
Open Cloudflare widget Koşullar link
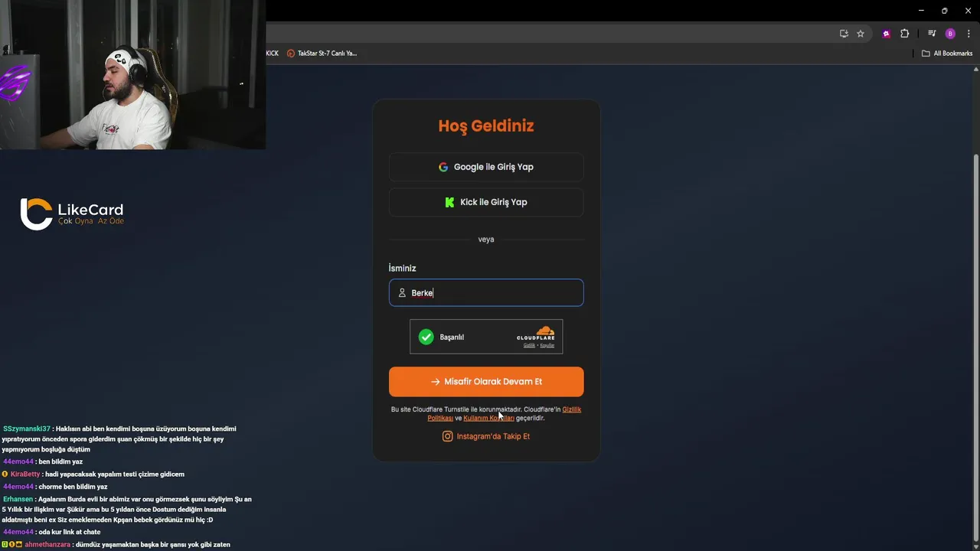[547, 345]
